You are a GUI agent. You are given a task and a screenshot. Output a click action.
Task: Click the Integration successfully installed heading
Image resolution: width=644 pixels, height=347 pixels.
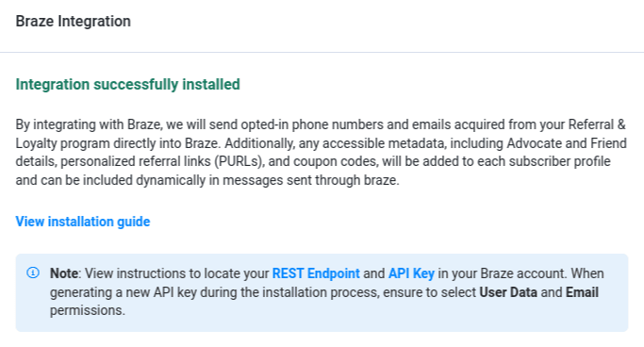tap(127, 85)
